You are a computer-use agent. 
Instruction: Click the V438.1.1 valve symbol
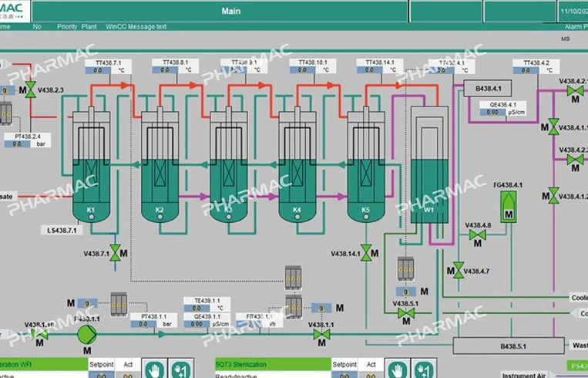[321, 334]
